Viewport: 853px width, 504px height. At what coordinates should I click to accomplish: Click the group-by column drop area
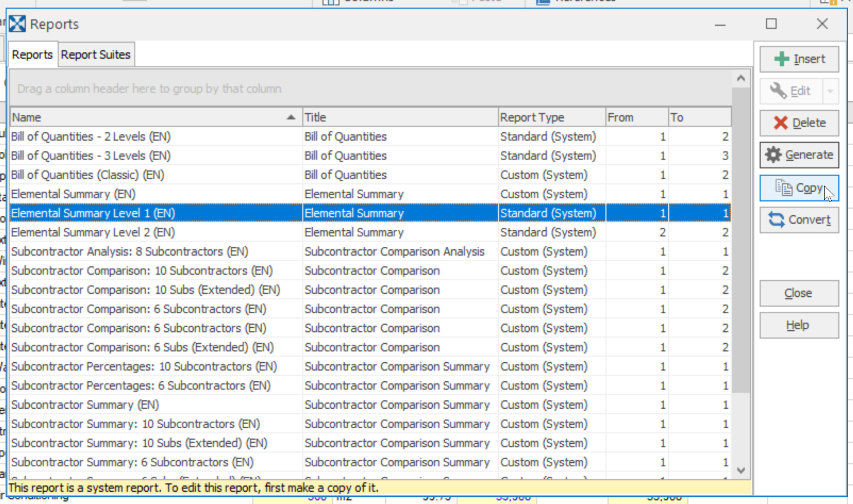point(370,89)
